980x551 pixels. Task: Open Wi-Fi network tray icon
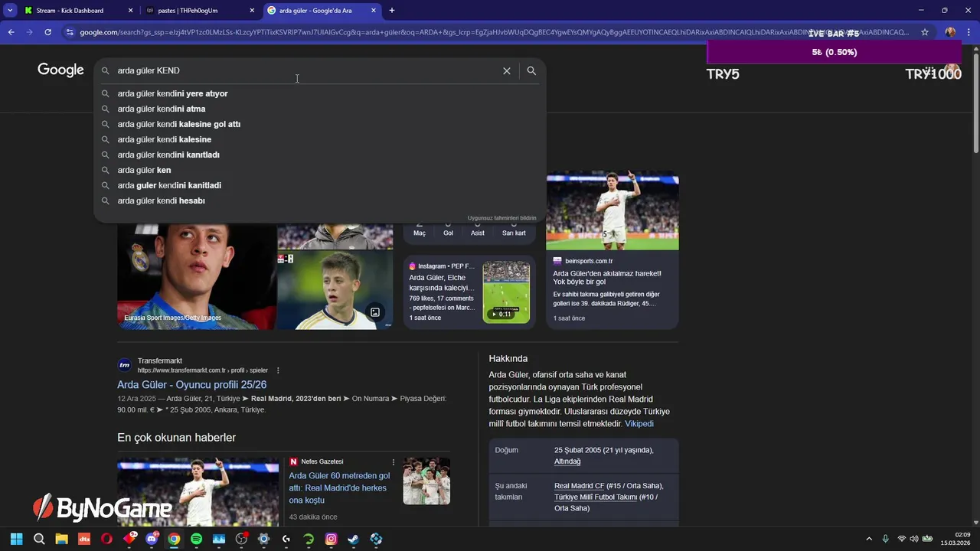click(x=901, y=539)
